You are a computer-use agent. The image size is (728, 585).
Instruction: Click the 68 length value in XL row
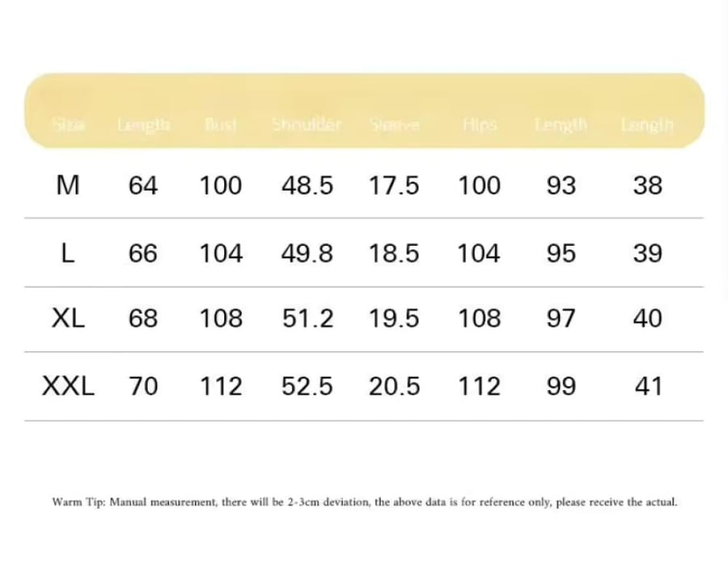click(x=143, y=319)
